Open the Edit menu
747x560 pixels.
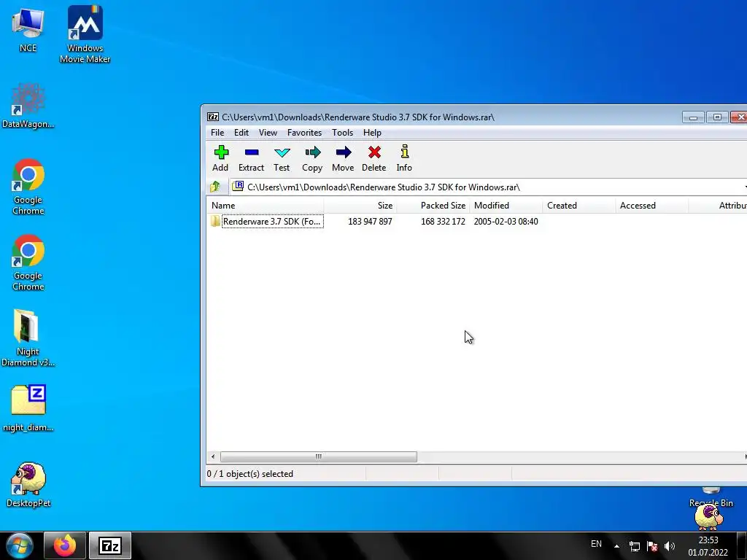pyautogui.click(x=241, y=133)
